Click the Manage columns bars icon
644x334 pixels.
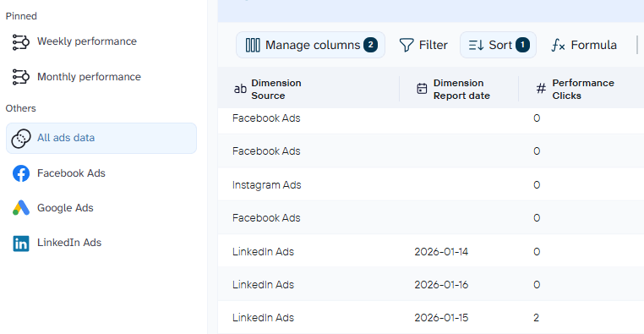(x=253, y=45)
